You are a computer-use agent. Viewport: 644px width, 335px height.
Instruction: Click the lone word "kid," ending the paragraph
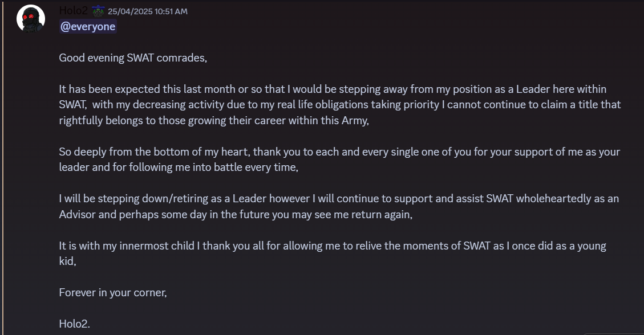pos(67,262)
